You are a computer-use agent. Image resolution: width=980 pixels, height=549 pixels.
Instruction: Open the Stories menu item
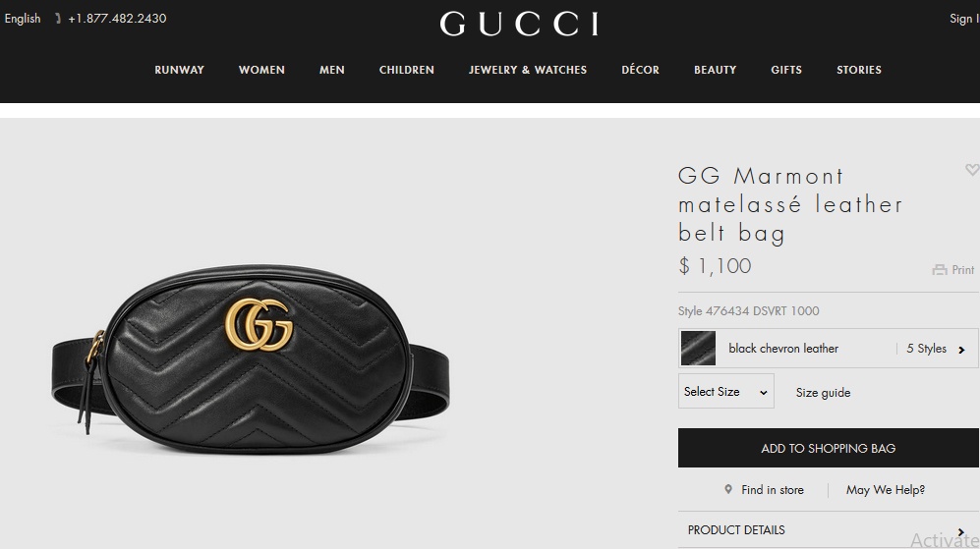click(859, 70)
